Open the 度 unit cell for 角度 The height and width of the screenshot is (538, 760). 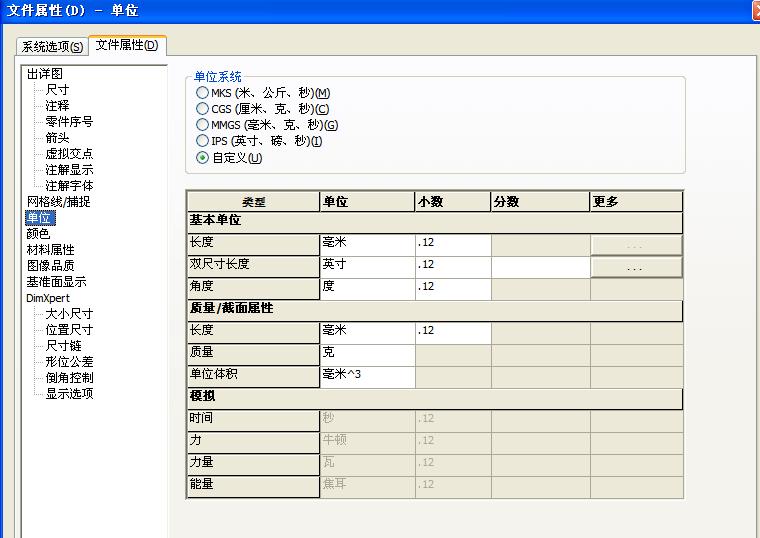pos(367,289)
